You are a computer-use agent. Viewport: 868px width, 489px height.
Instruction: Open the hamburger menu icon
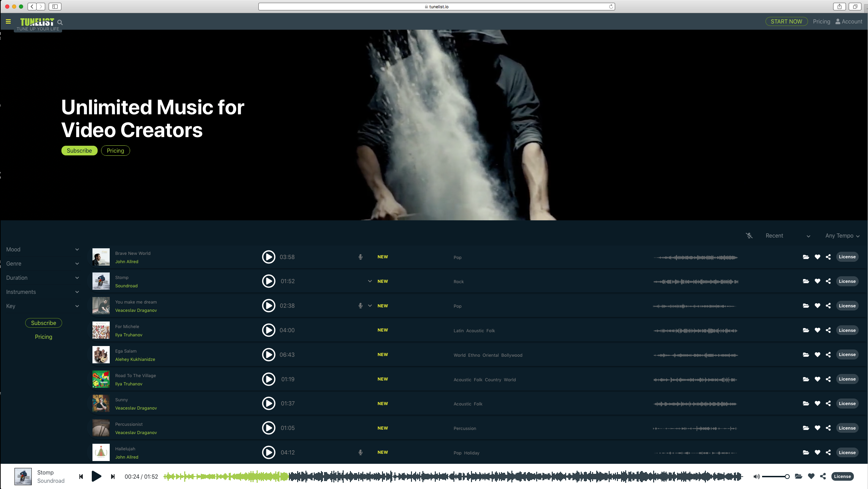(8, 21)
